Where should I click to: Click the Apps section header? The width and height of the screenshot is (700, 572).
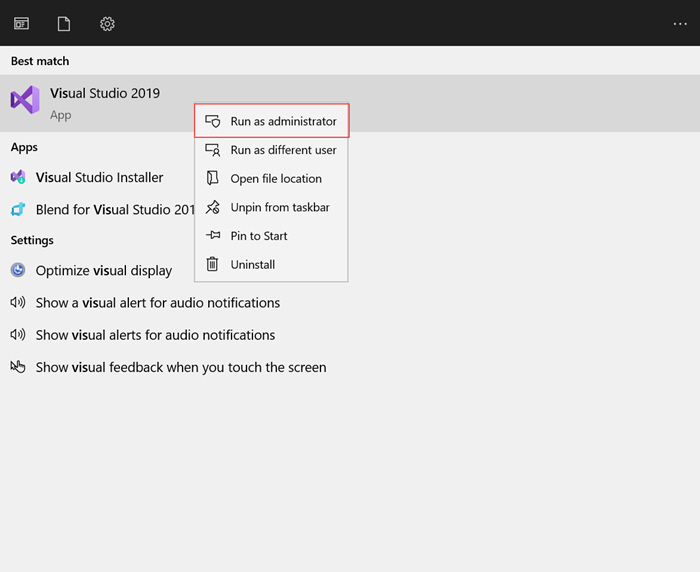[24, 147]
